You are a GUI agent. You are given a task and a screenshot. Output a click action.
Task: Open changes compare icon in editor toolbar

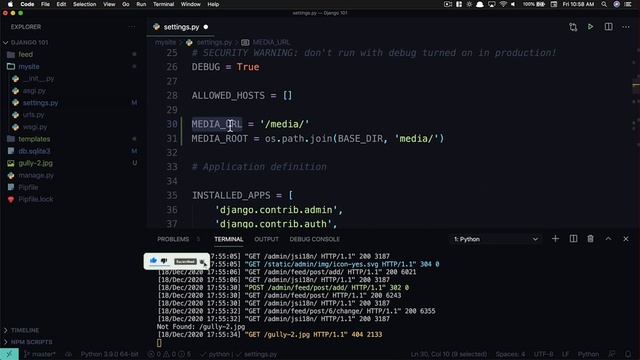tap(573, 27)
